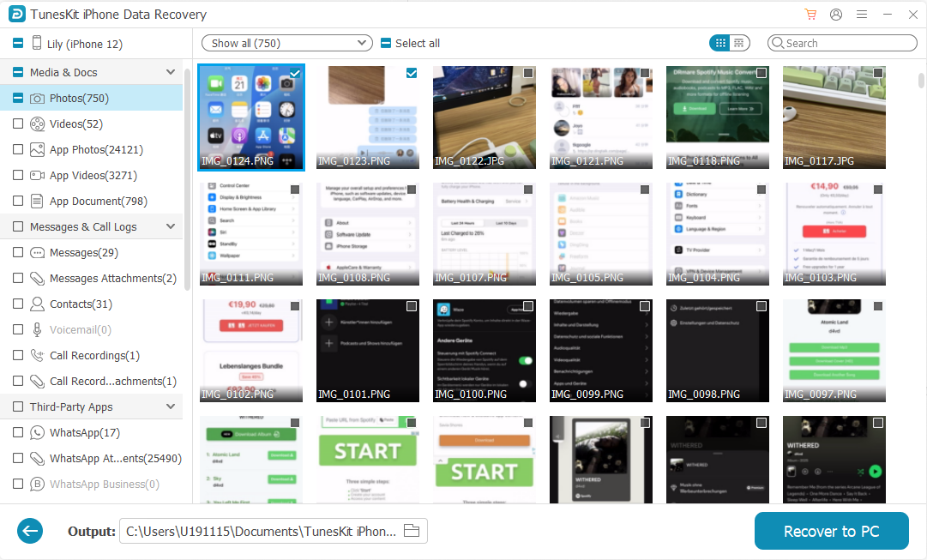Check the Videos(52) checkbox
The width and height of the screenshot is (927, 560).
18,123
